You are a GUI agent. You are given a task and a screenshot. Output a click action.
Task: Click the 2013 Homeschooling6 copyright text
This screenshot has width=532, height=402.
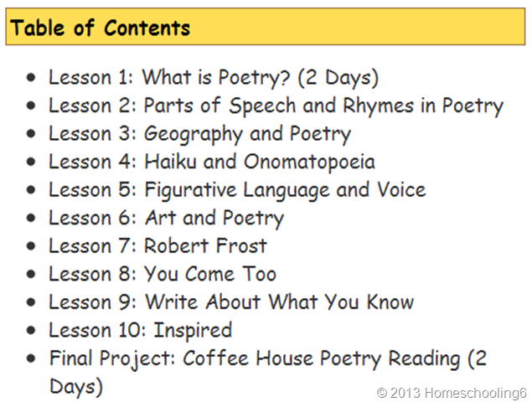450,391
